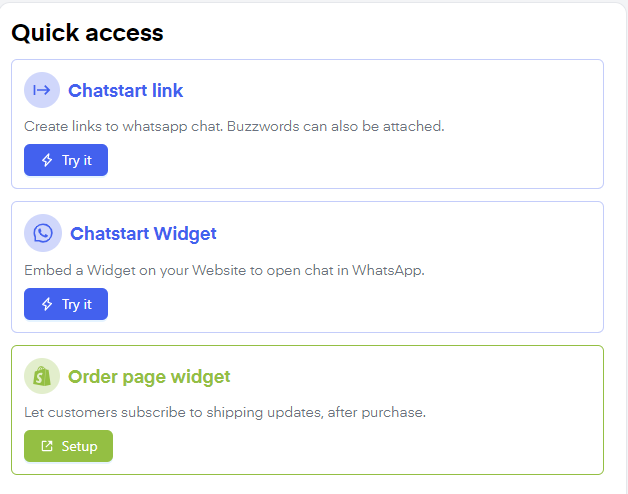Viewport: 628px width, 494px height.
Task: Open Setup for Order page widget
Action: [68, 446]
